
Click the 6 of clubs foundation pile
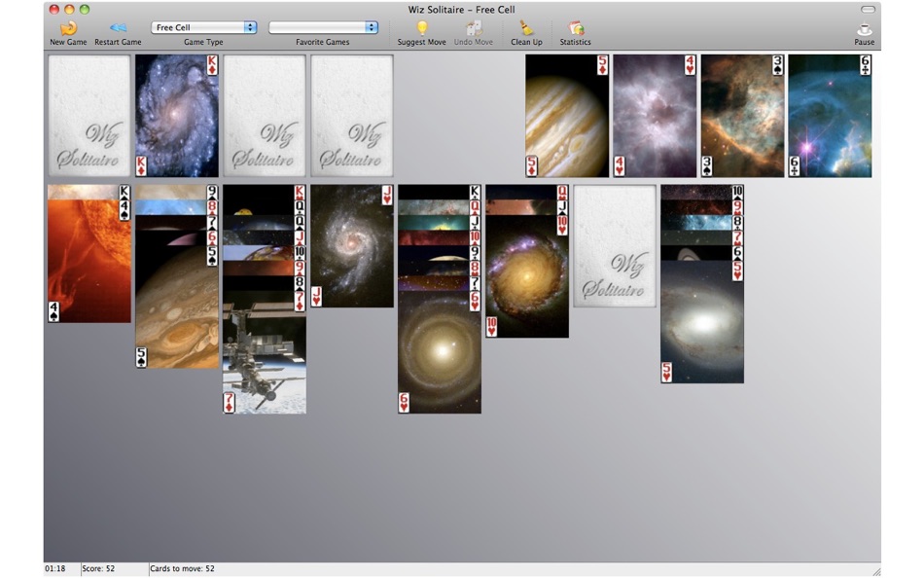click(830, 116)
